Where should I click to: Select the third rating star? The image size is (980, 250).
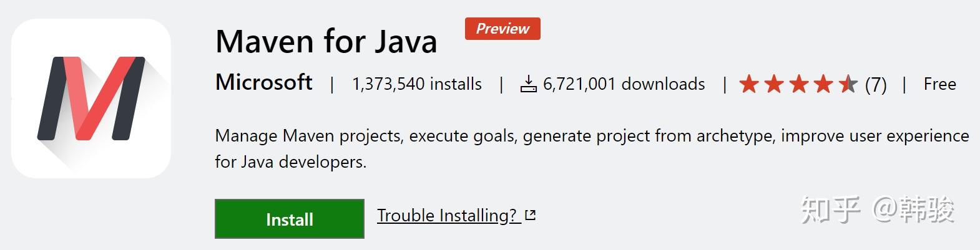798,84
